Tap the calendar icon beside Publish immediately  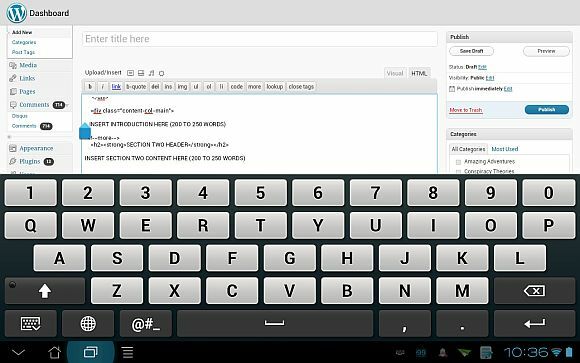click(x=452, y=89)
